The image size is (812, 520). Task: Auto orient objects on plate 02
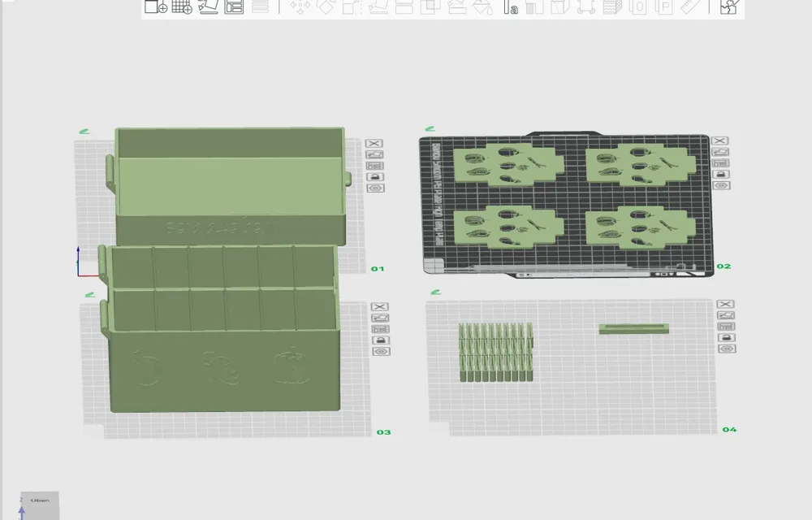(720, 152)
